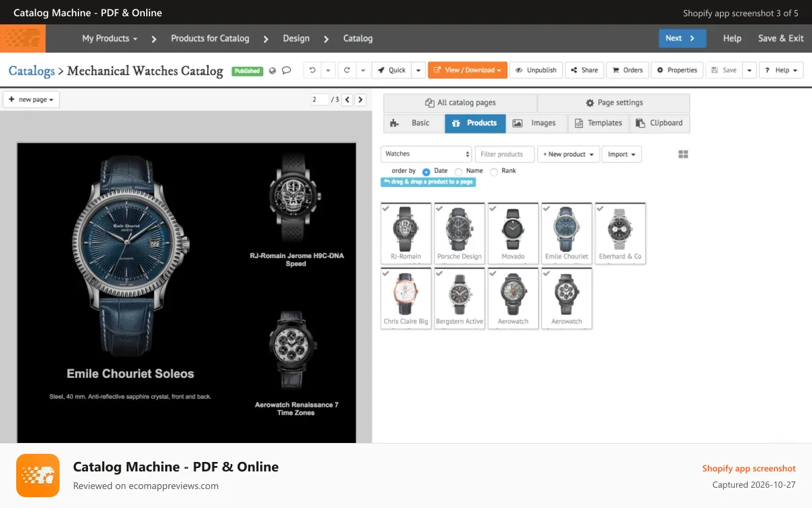Click the blue Next button
This screenshot has height=508, width=812.
point(682,39)
